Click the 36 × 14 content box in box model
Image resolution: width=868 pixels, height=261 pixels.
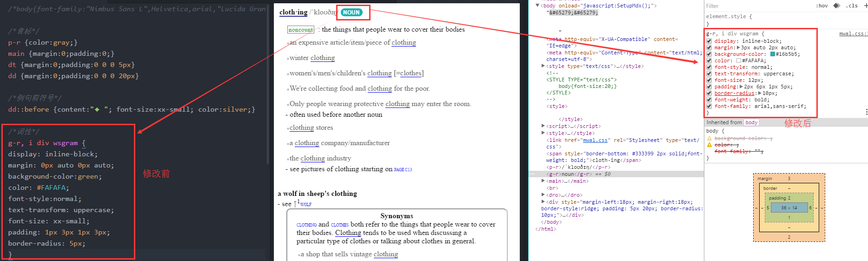(x=789, y=207)
